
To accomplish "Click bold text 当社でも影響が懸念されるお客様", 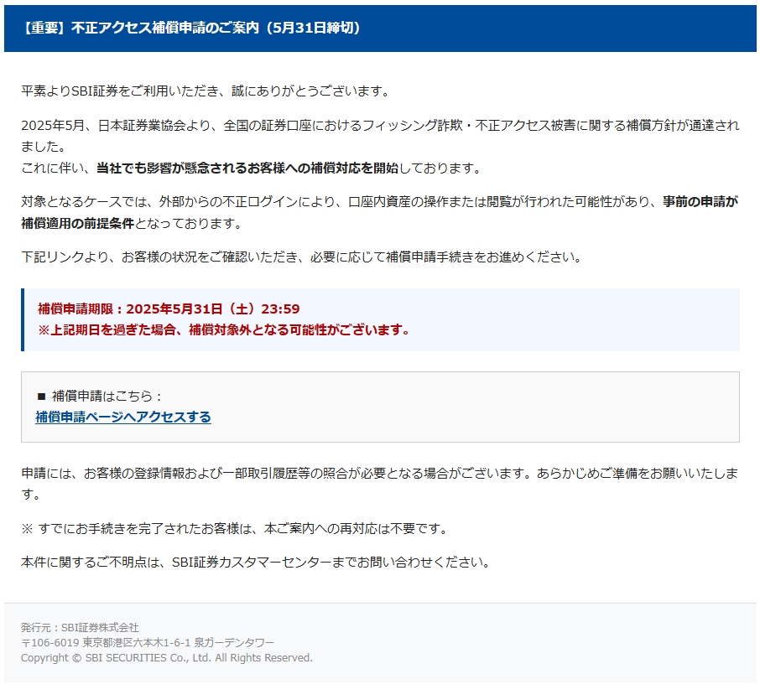I will coord(247,168).
